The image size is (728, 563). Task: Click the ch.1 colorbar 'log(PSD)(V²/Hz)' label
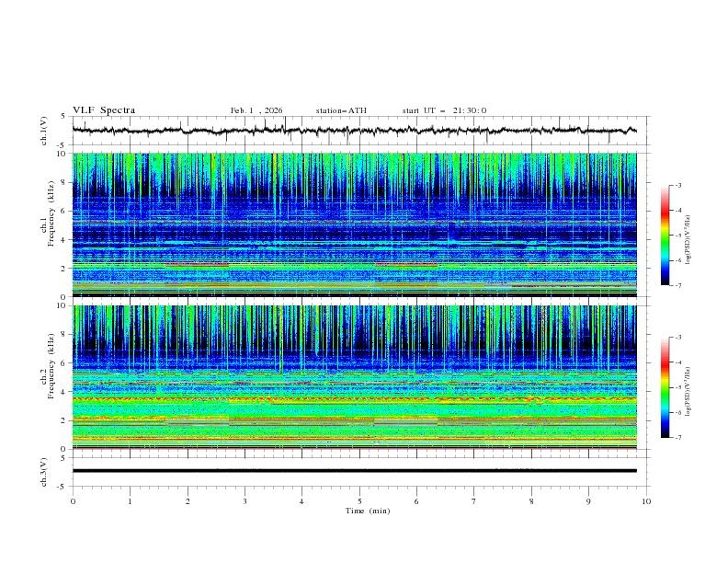coord(688,240)
